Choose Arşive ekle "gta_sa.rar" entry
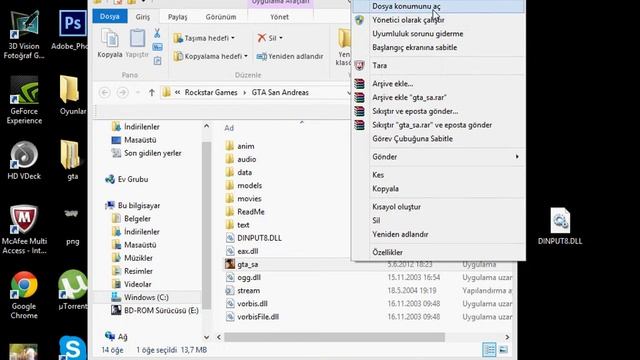The width and height of the screenshot is (640, 360). 438,98
